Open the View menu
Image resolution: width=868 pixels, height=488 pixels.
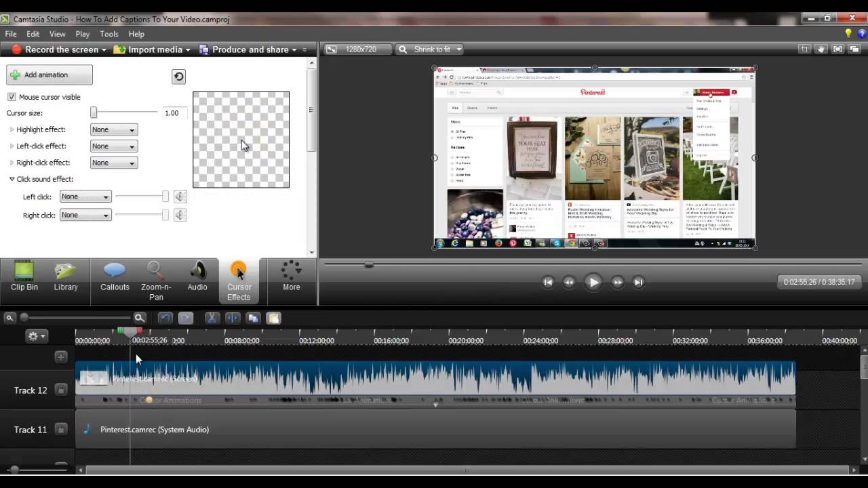click(x=58, y=34)
